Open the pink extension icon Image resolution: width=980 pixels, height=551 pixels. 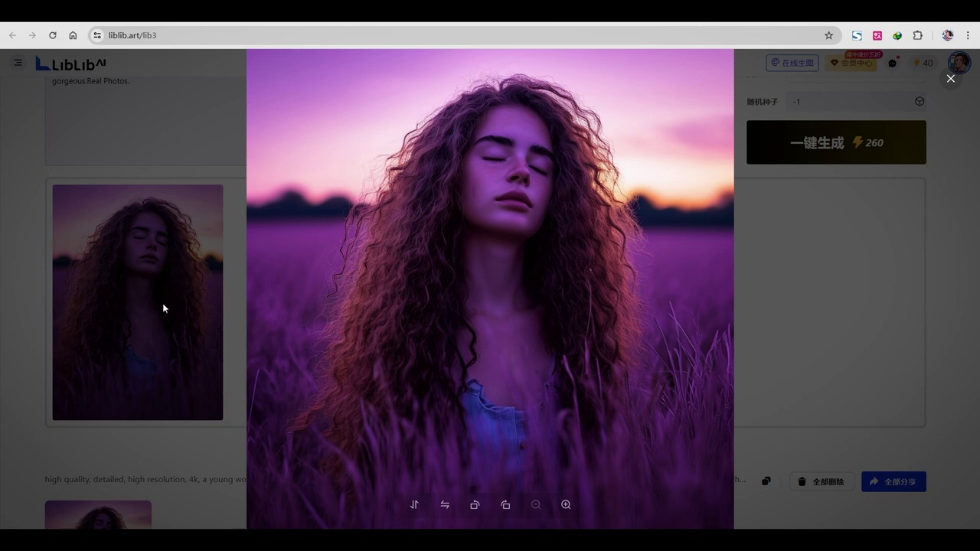tap(877, 35)
